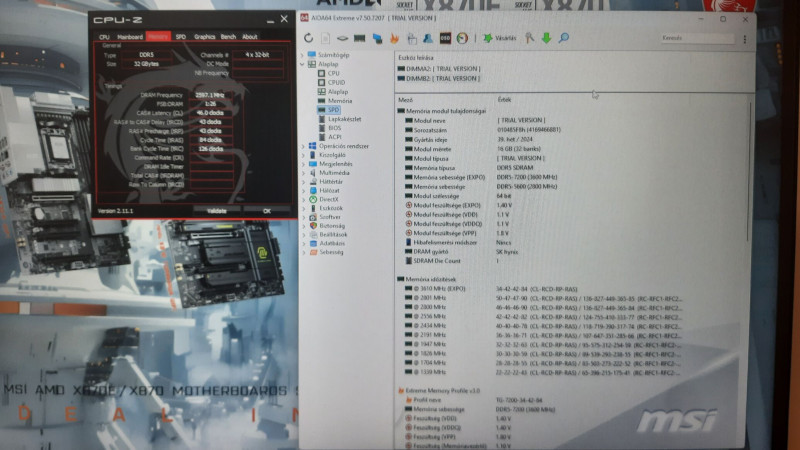The width and height of the screenshot is (800, 450).
Task: Click the Adatbázis icon in tree
Action: coord(313,243)
